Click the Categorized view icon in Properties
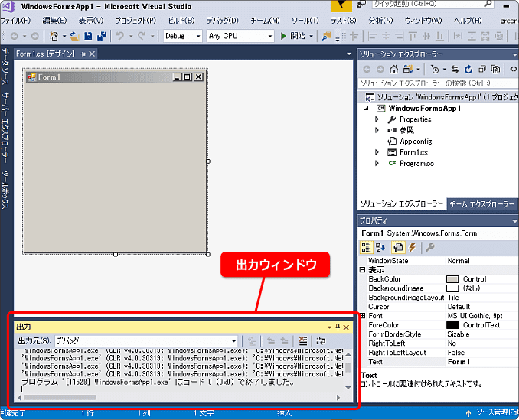This screenshot has height=420, width=519. tap(367, 247)
